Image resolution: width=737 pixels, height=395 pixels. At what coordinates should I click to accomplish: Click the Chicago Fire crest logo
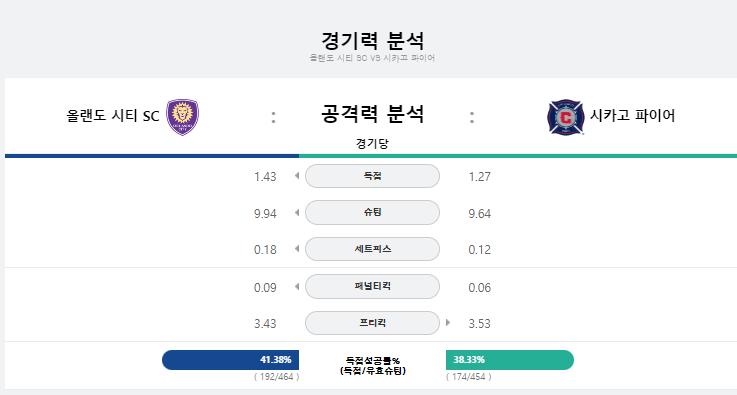tap(566, 117)
